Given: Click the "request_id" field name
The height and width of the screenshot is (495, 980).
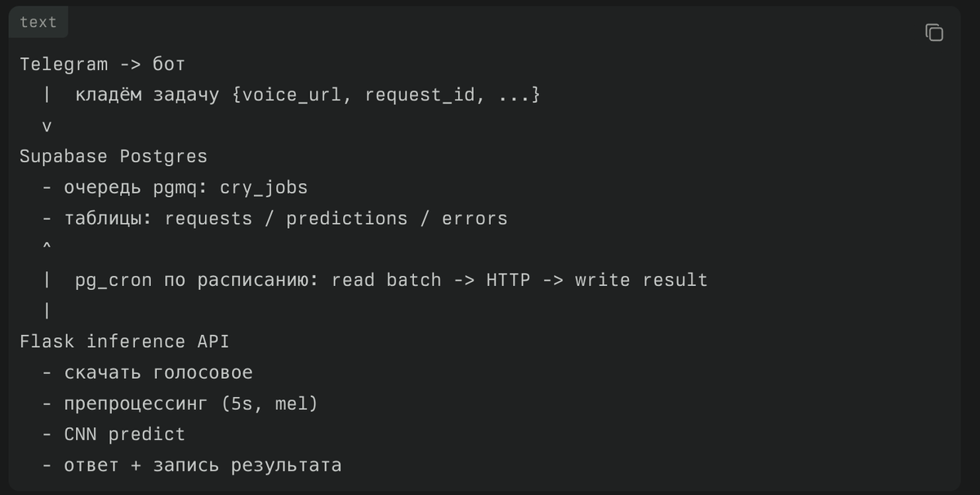Looking at the screenshot, I should pyautogui.click(x=420, y=95).
